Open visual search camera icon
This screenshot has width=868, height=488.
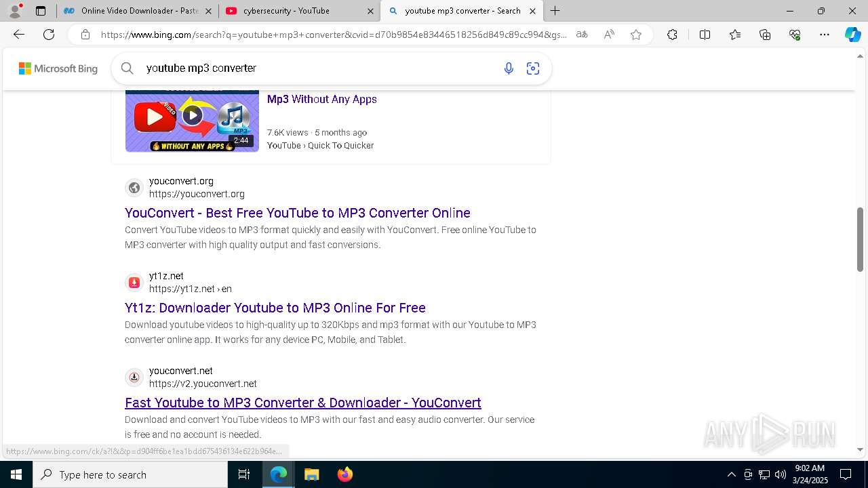pos(533,68)
